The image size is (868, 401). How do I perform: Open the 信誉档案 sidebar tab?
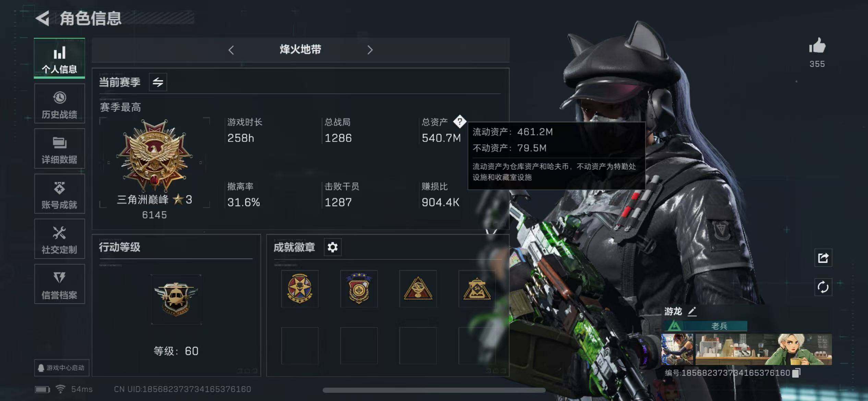(x=60, y=284)
